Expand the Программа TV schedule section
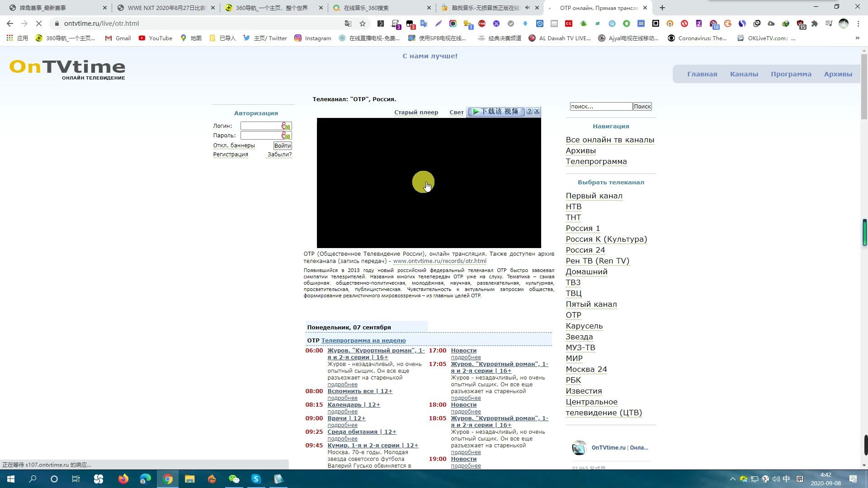The height and width of the screenshot is (488, 868). 792,73
